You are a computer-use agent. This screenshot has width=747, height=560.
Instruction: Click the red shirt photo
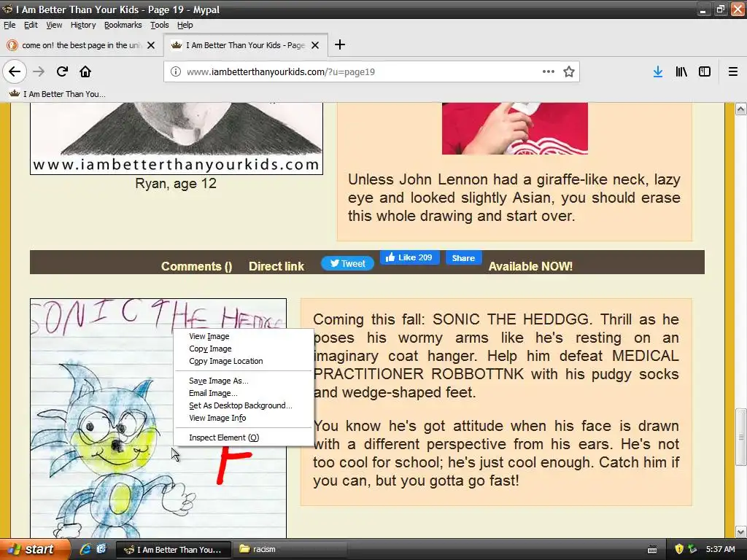[x=514, y=128]
